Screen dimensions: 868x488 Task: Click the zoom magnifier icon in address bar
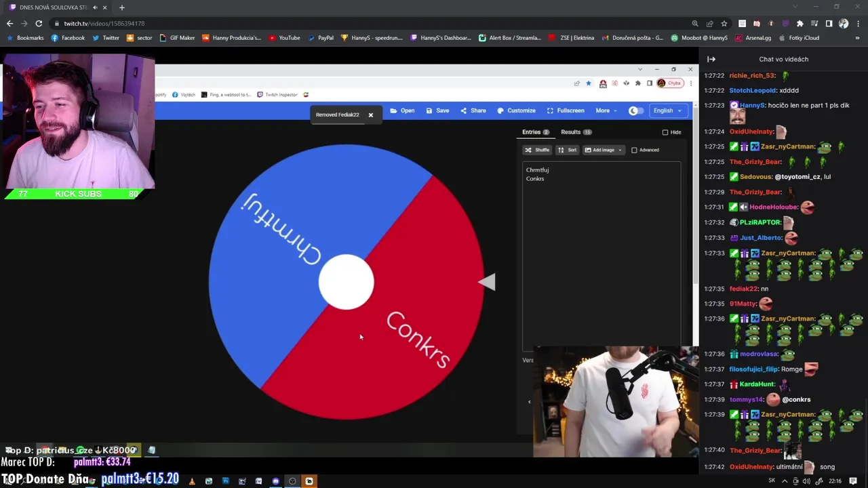coord(695,23)
